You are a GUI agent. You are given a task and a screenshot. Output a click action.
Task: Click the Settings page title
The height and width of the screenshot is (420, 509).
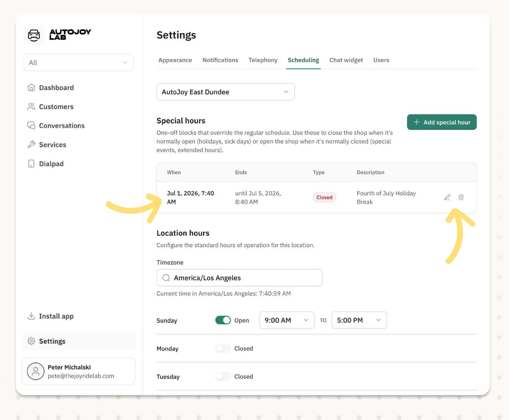click(176, 35)
